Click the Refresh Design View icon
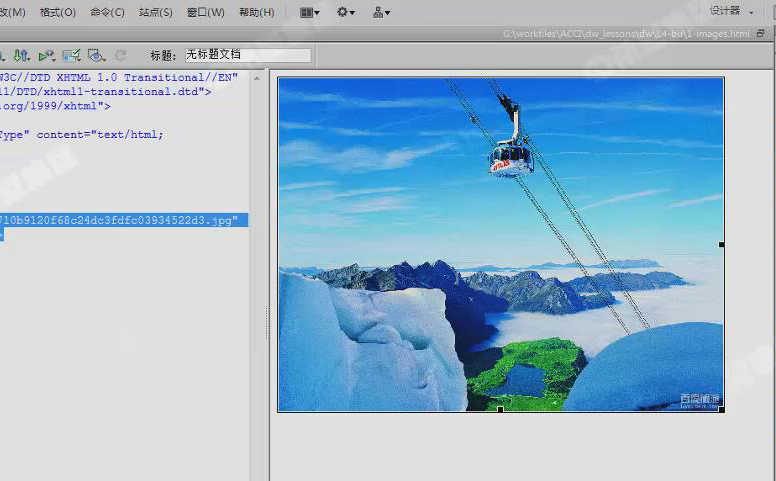The height and width of the screenshot is (481, 776). 121,55
